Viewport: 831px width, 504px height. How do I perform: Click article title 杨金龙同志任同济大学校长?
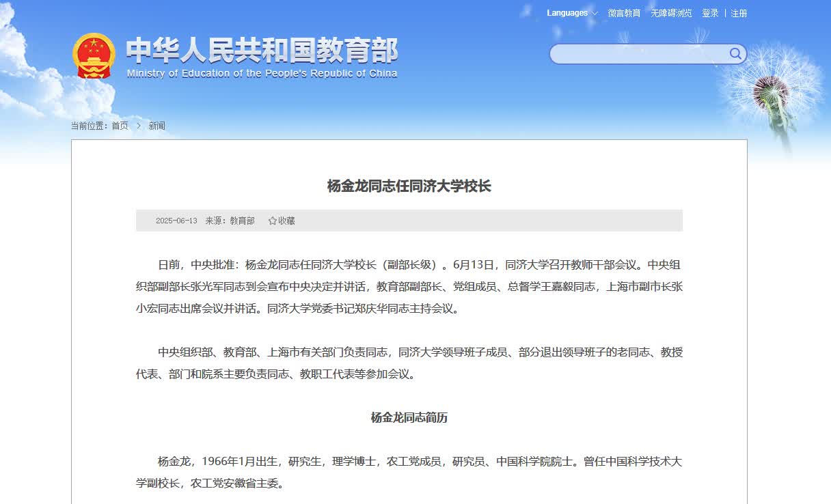point(409,186)
